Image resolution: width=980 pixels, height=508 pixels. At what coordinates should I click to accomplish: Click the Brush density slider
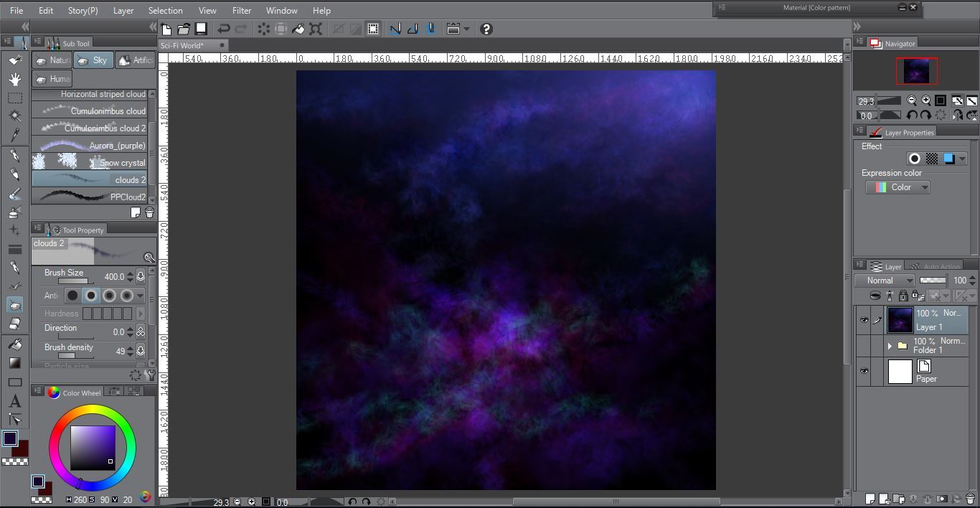tap(75, 356)
